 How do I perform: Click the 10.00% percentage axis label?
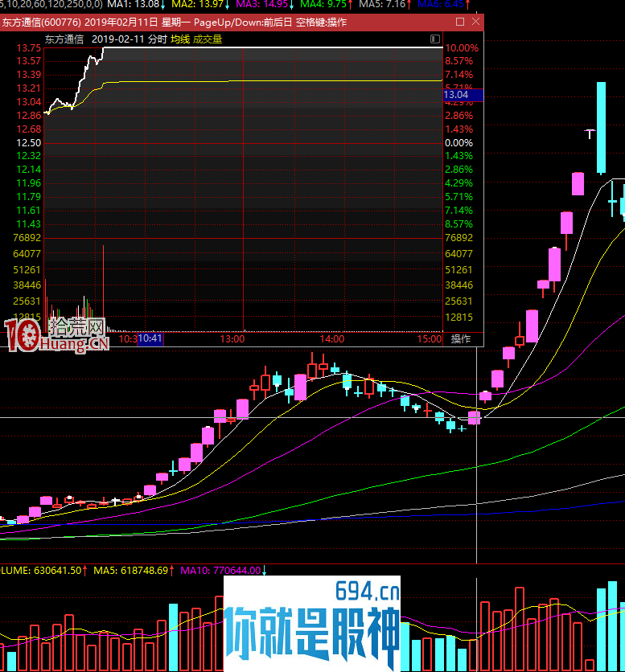462,48
